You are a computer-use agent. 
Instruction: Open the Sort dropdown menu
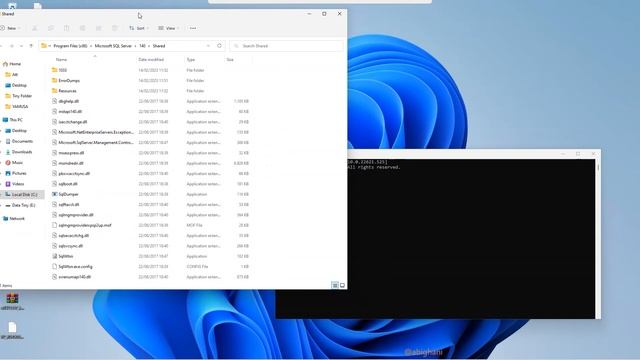[x=139, y=28]
